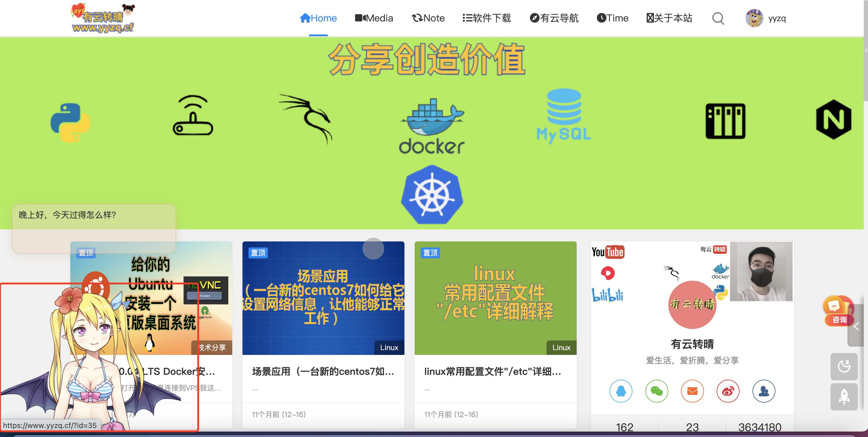Toggle dark mode moon button
The width and height of the screenshot is (868, 437).
tap(844, 366)
